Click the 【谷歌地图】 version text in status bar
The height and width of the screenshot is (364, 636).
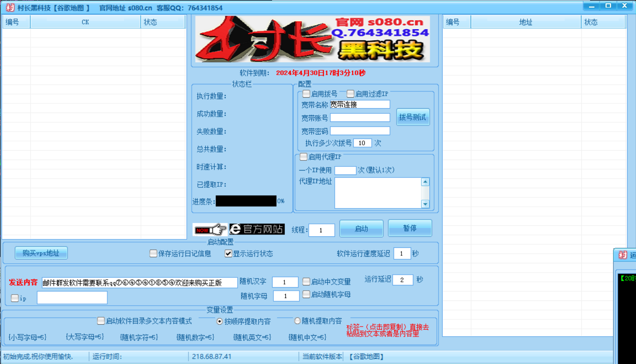tap(366, 356)
